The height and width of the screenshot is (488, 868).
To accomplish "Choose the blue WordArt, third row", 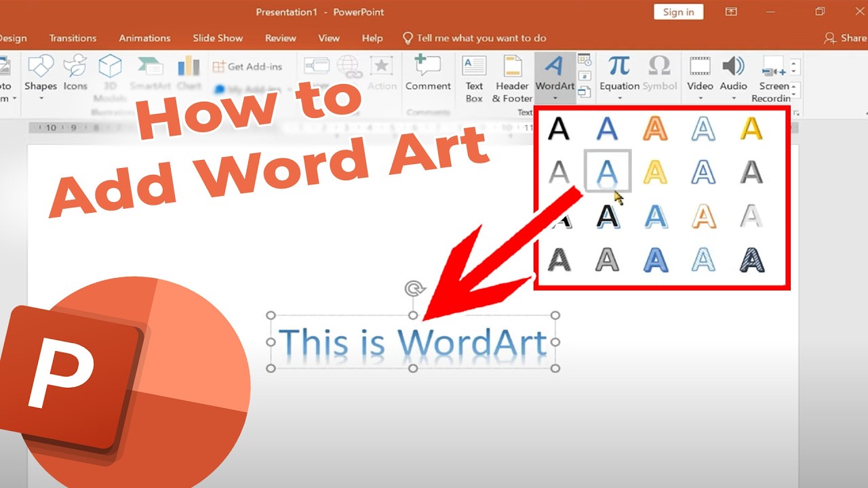I will coord(655,216).
